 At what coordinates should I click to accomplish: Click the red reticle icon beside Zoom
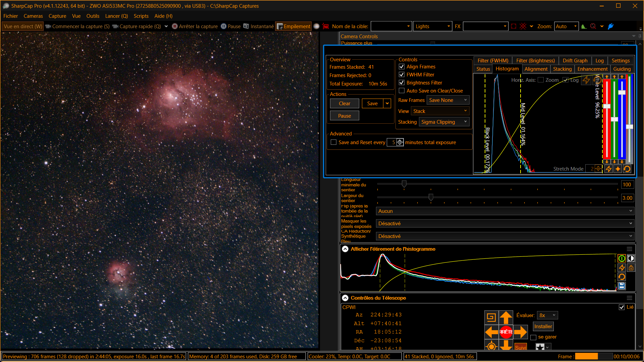click(593, 26)
